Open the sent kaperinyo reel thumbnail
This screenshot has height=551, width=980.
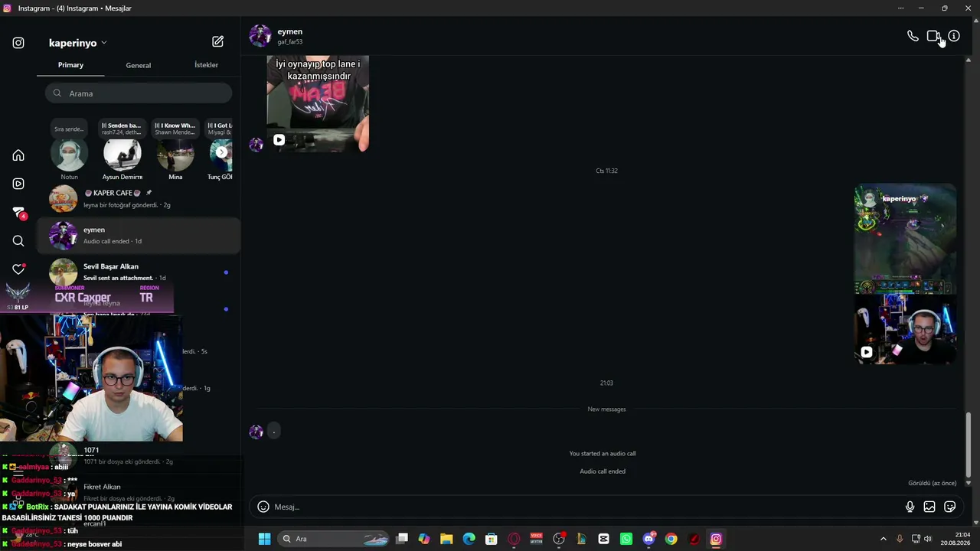906,274
